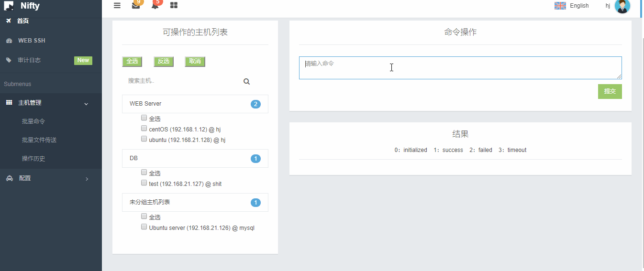Viewport: 644px width, 271px height.
Task: Click the '0: initialized' status legend
Action: pyautogui.click(x=411, y=150)
